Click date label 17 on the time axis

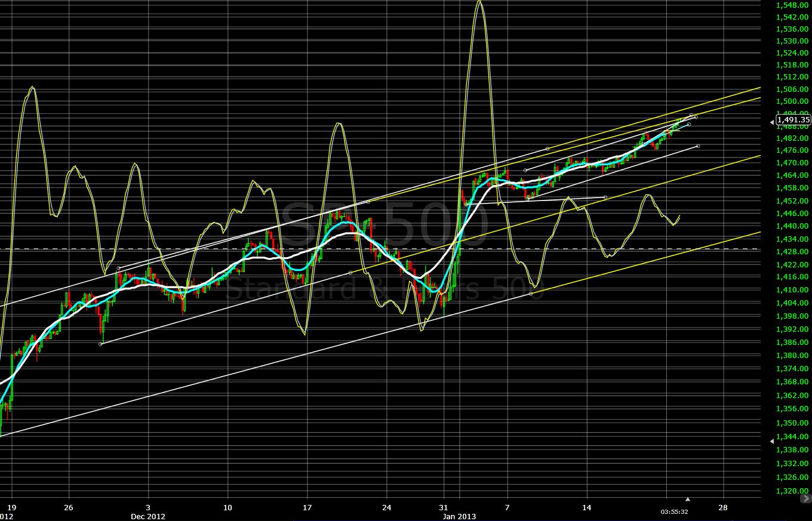pos(307,508)
